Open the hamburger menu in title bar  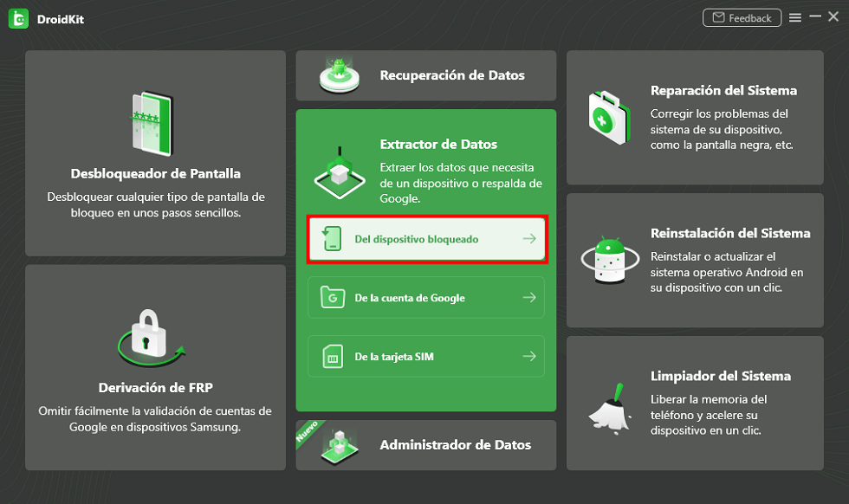tap(795, 18)
